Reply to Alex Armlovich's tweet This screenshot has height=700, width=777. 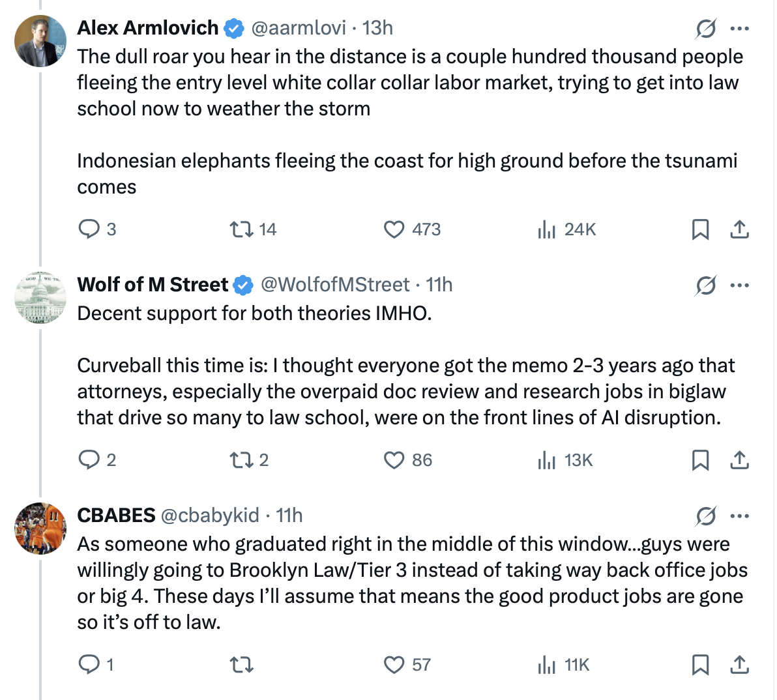pos(88,229)
